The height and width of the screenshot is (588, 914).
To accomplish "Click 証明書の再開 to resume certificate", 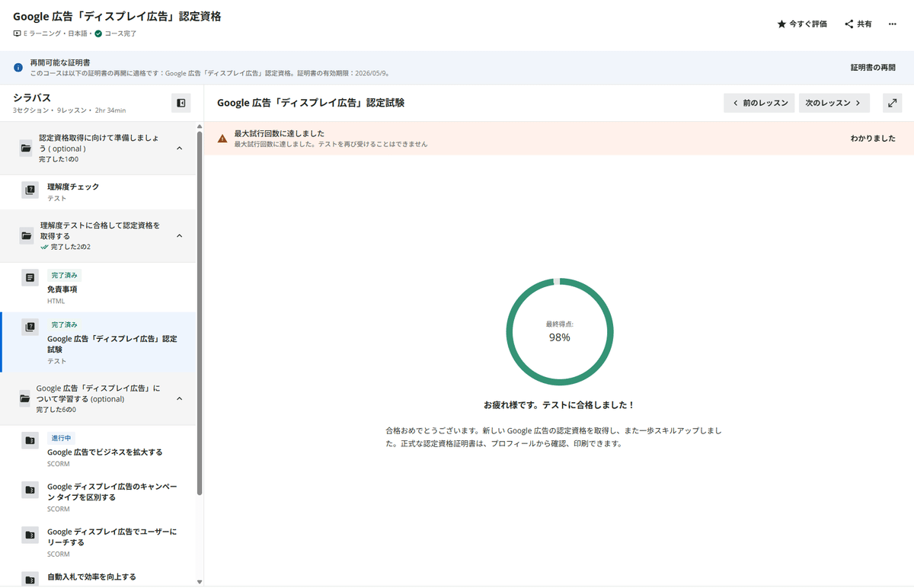I will (873, 68).
